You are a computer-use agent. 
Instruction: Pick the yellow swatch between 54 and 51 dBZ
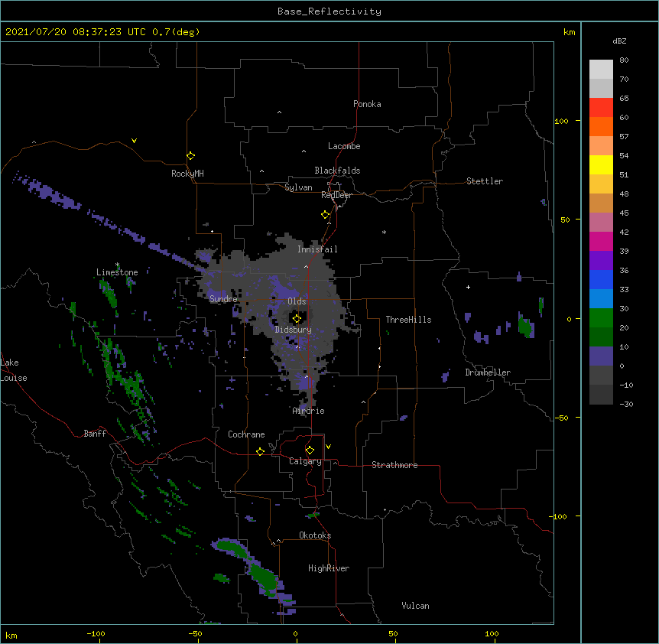[x=601, y=164]
